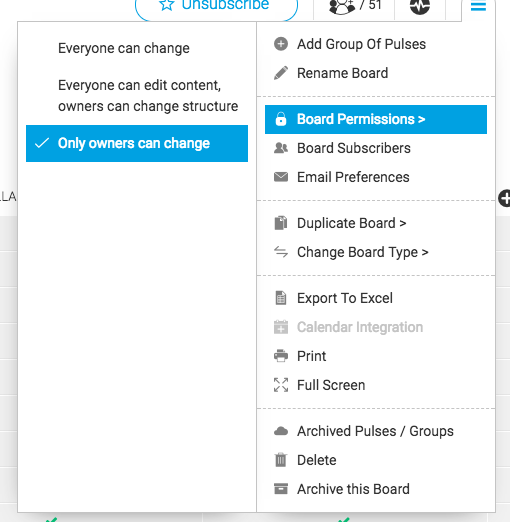This screenshot has height=522, width=510.
Task: Click the Unsubscribe button
Action: coord(216,7)
